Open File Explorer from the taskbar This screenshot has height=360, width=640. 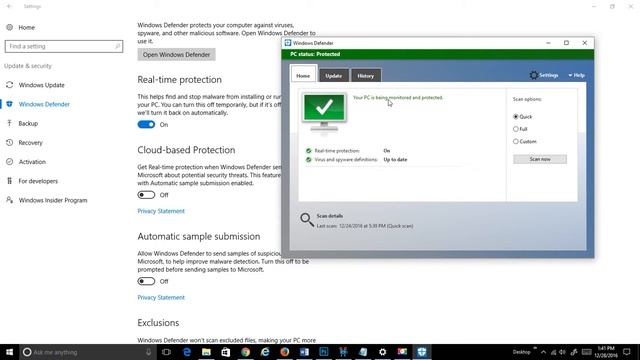pyautogui.click(x=206, y=352)
